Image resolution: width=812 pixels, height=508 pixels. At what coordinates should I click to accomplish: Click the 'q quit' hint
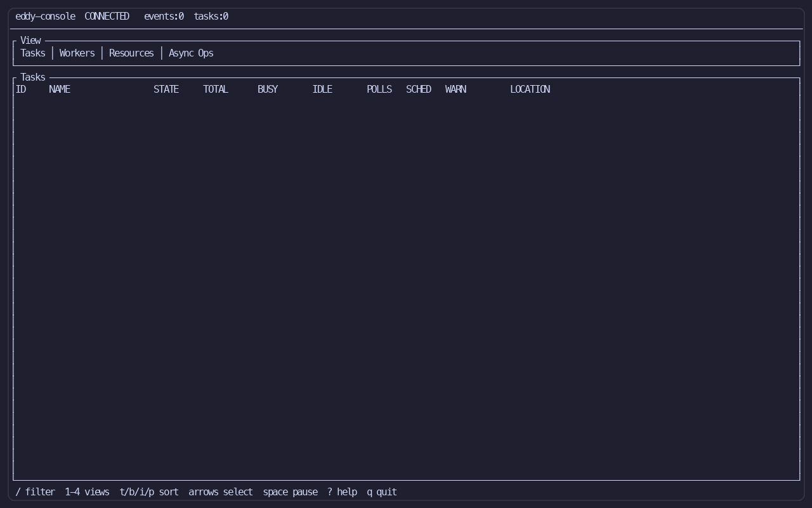(x=382, y=492)
